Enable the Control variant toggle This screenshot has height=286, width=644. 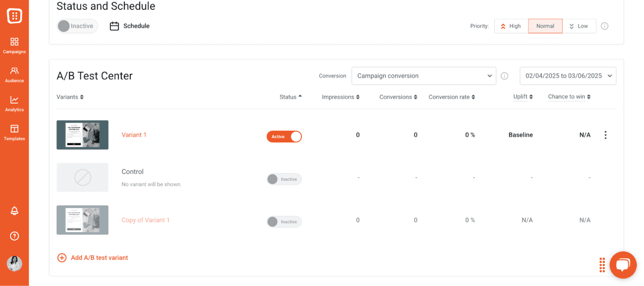pos(284,179)
